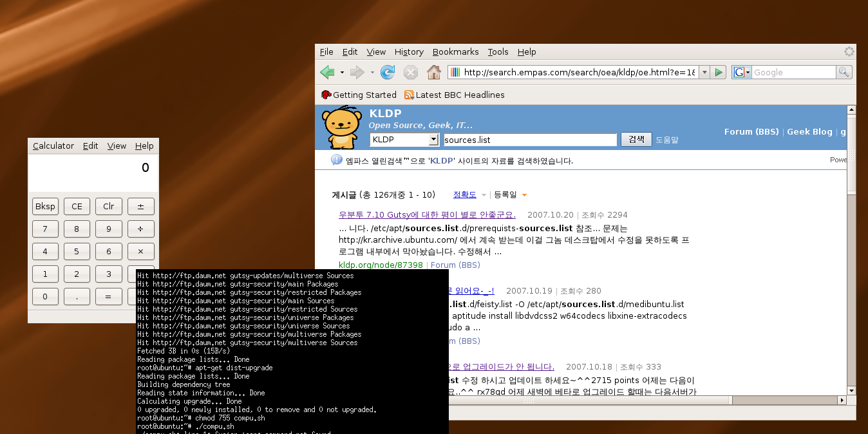Open the browser File menu
The width and height of the screenshot is (868, 434).
[x=326, y=52]
